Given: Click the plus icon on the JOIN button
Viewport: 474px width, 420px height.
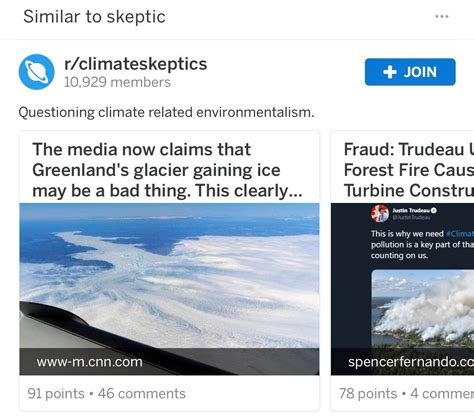Looking at the screenshot, I should point(390,72).
